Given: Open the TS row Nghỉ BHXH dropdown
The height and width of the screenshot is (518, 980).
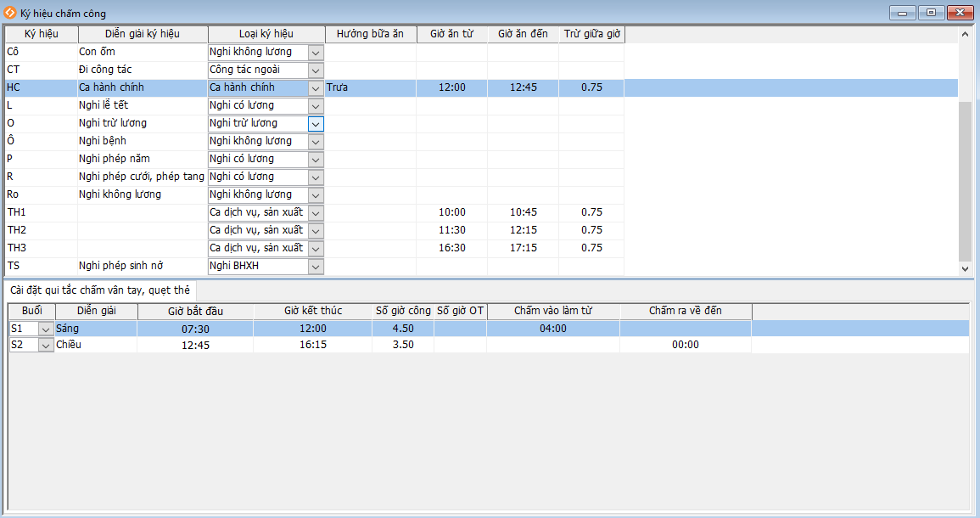Looking at the screenshot, I should [316, 266].
